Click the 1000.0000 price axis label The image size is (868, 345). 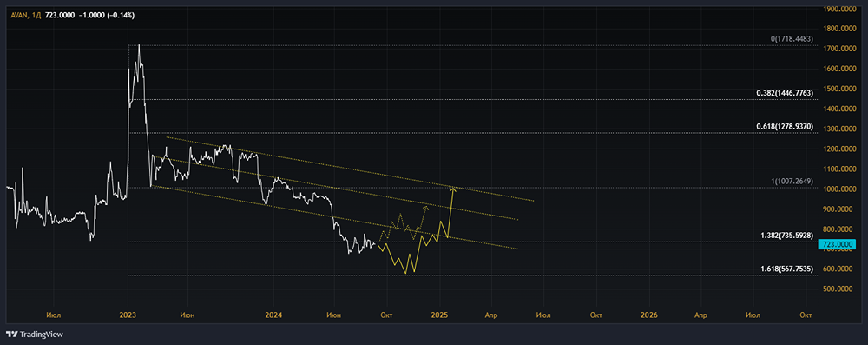(840, 189)
